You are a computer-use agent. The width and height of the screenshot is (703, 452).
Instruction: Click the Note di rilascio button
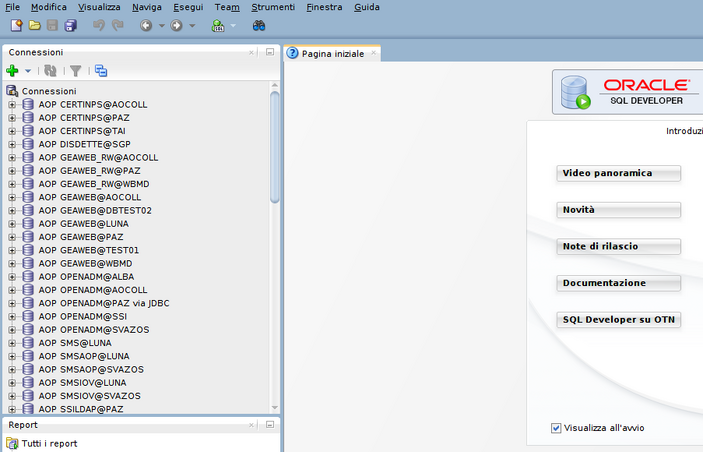(x=619, y=247)
